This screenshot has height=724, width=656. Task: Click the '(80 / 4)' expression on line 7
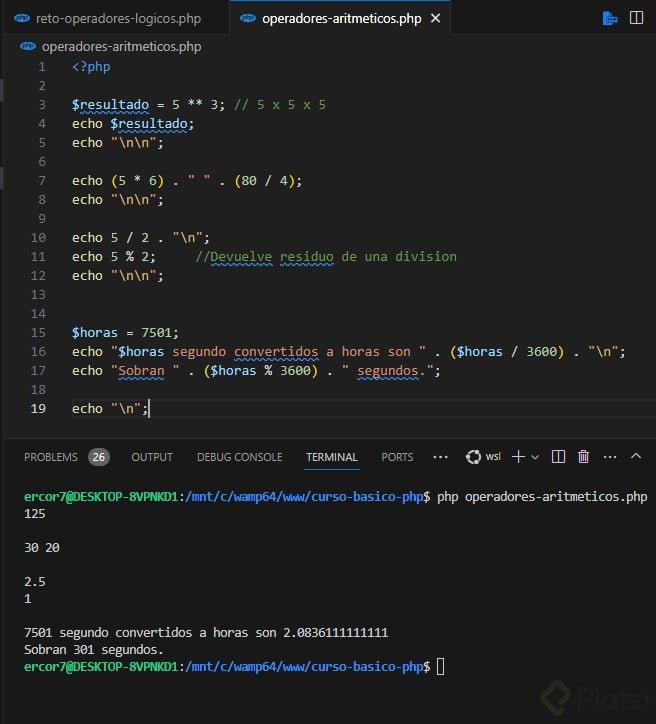coord(264,181)
